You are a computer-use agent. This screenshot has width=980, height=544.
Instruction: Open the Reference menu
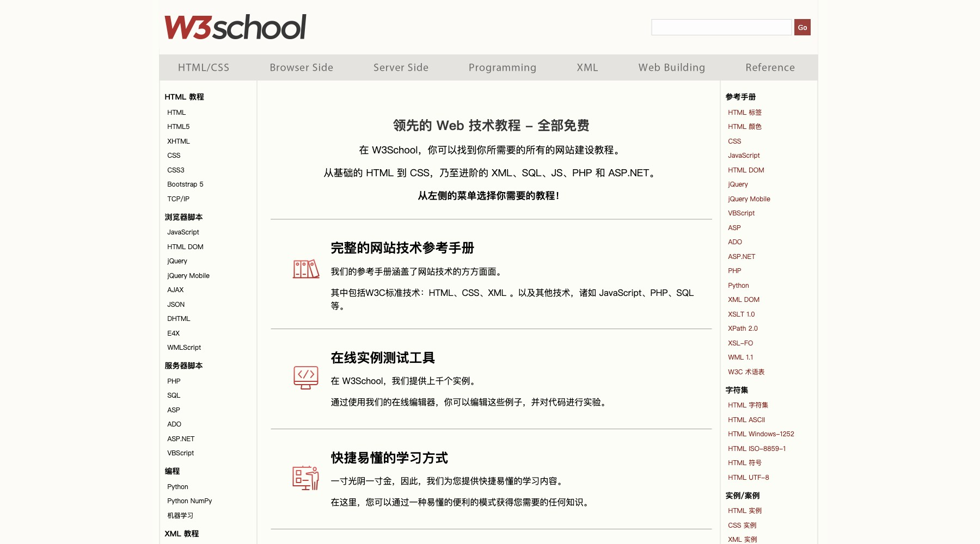770,67
